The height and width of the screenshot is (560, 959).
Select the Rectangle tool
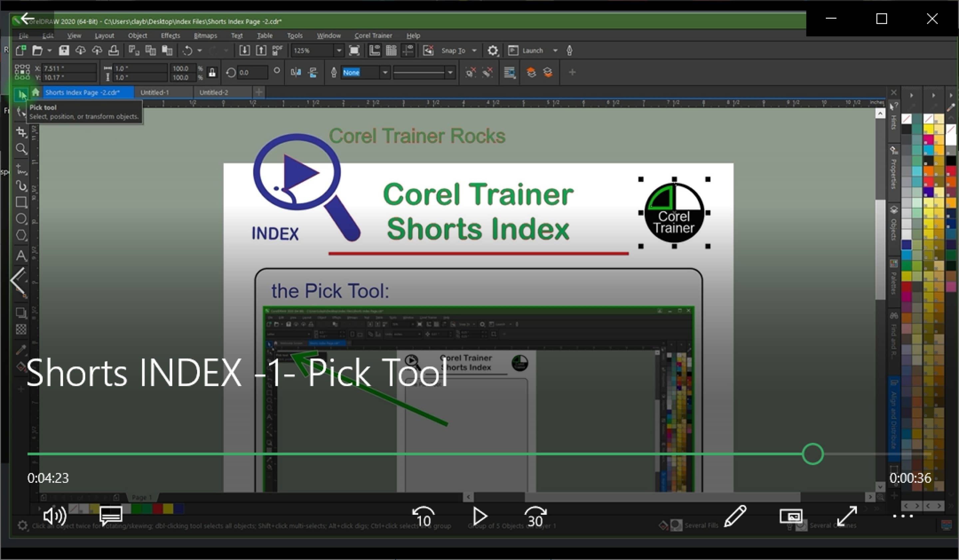click(x=21, y=202)
